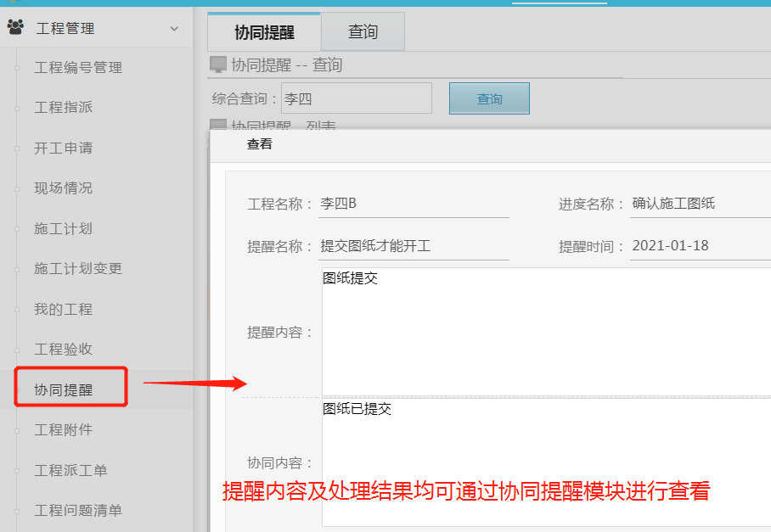Click the 提醒内容 text area
771x532 pixels.
click(x=545, y=331)
